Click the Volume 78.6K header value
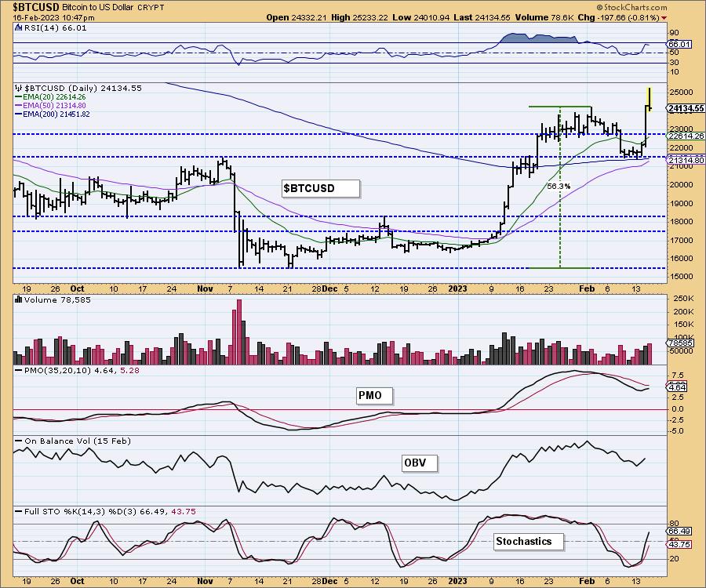The height and width of the screenshot is (588, 706). coord(544,17)
